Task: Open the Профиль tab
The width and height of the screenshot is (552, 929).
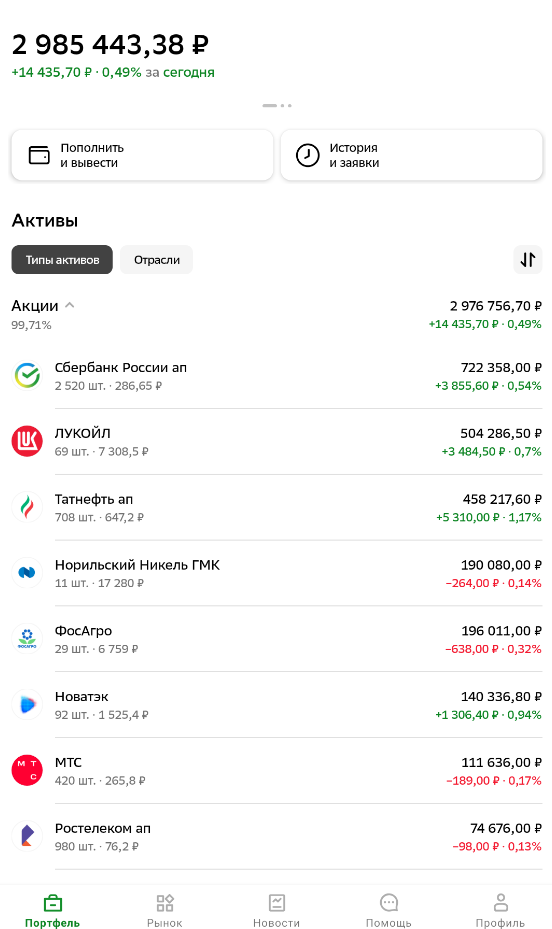Action: [500, 911]
